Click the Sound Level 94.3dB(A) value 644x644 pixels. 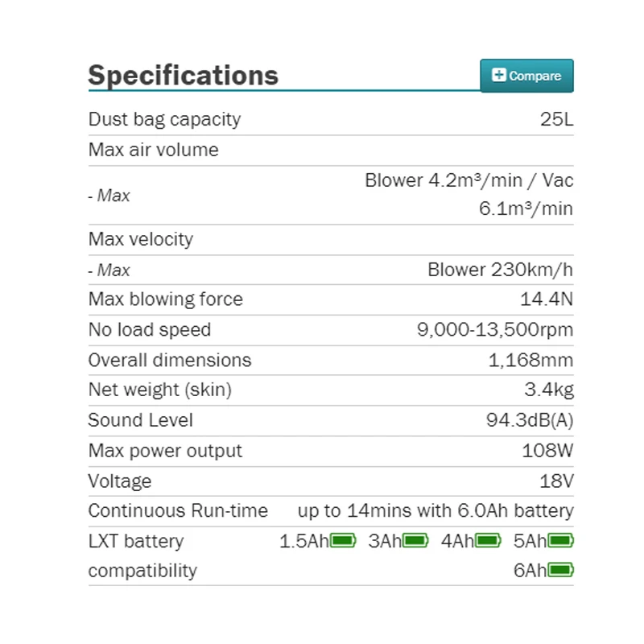(530, 420)
